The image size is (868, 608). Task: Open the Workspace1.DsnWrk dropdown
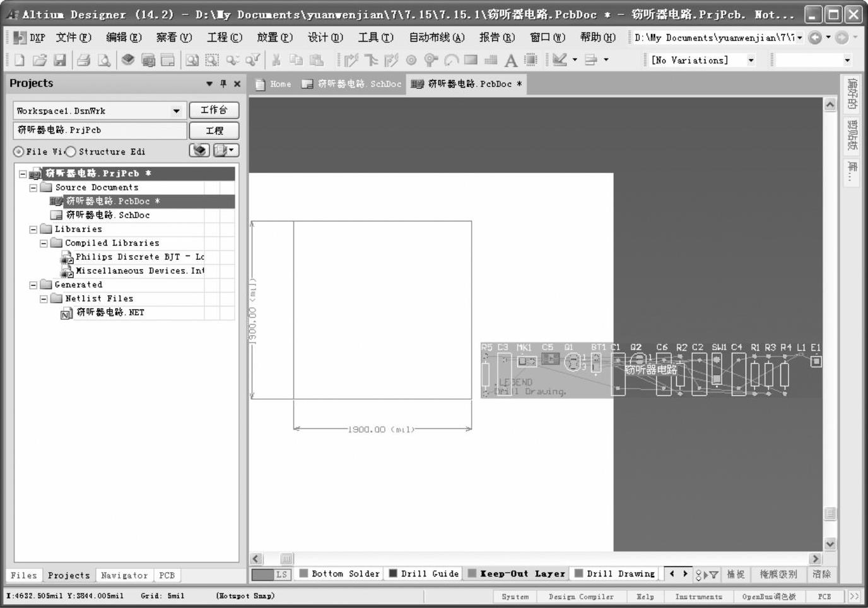176,111
